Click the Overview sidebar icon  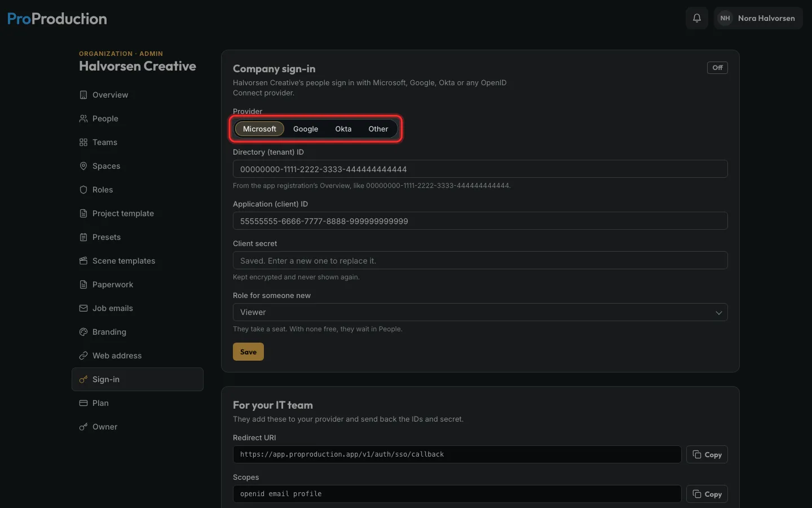coord(83,95)
